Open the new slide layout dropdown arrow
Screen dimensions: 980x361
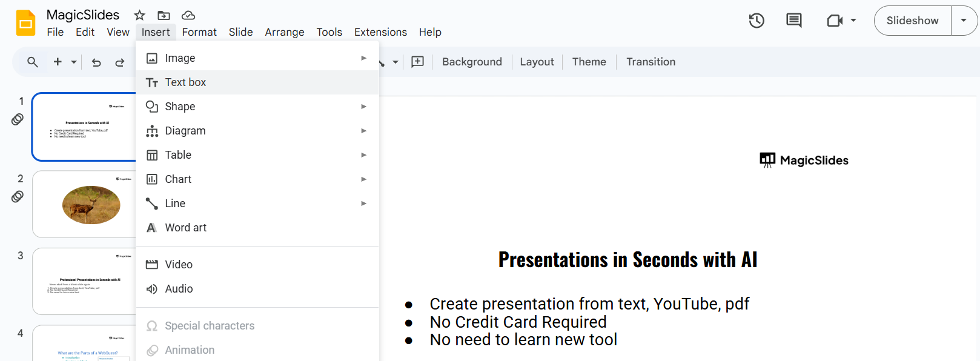[x=74, y=62]
